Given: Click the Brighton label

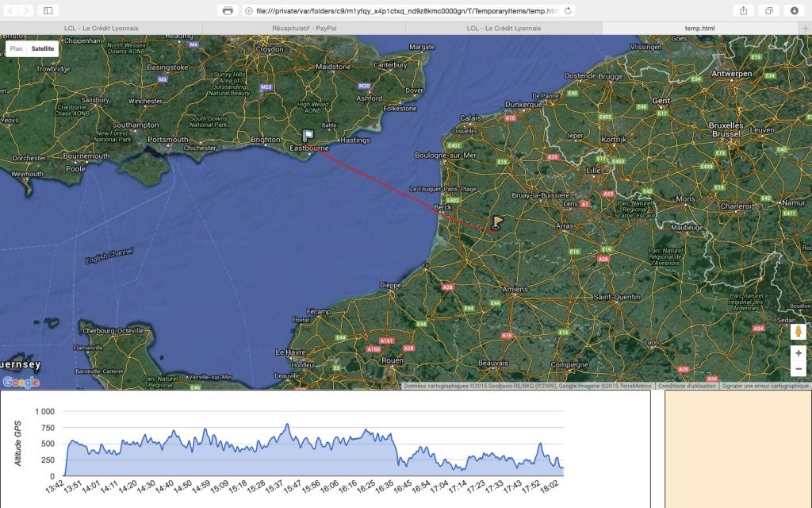Looking at the screenshot, I should [x=265, y=140].
